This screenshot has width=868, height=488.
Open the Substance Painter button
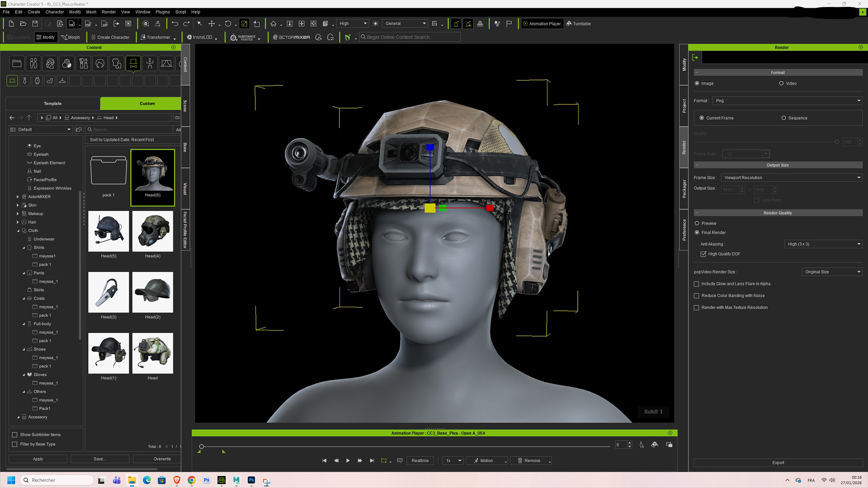(244, 38)
